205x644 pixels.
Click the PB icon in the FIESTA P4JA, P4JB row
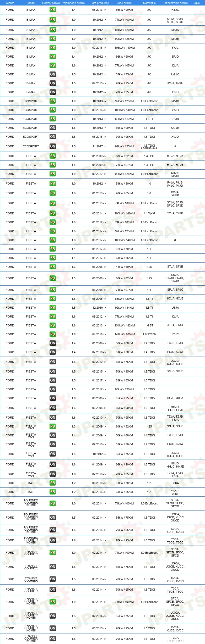click(52, 184)
